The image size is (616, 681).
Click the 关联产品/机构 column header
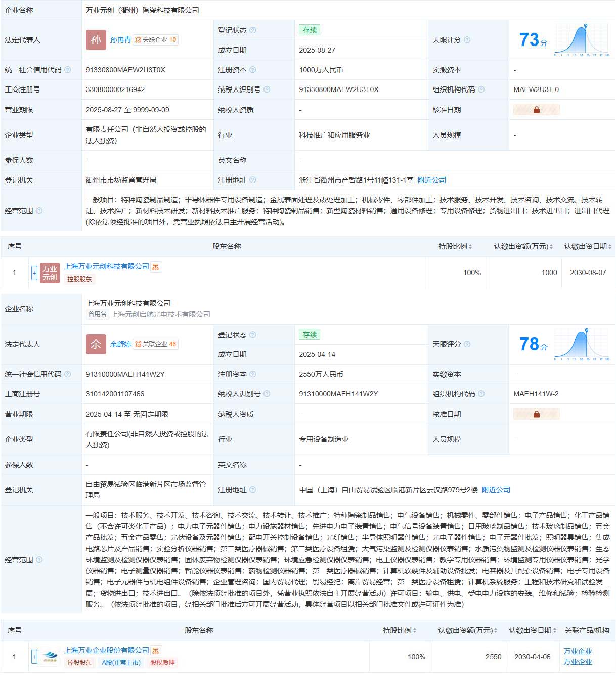[x=587, y=630]
